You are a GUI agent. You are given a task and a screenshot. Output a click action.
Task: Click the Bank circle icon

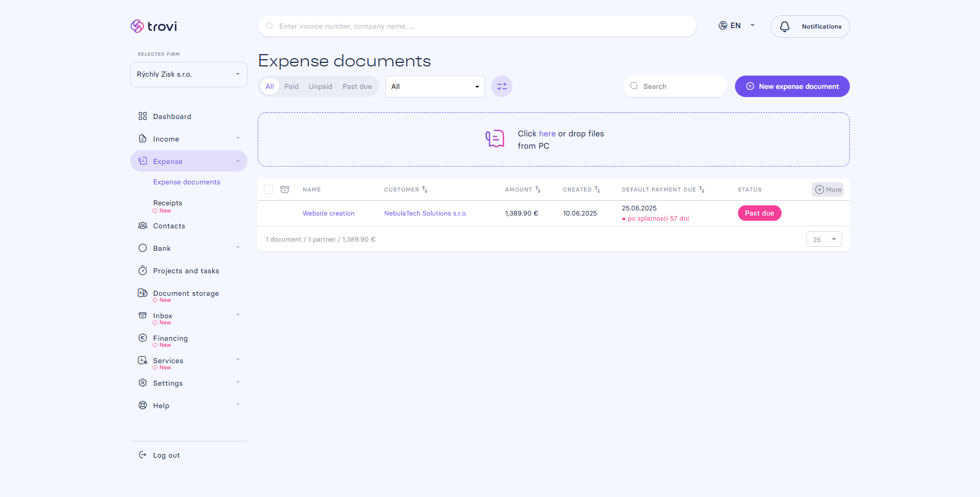142,248
